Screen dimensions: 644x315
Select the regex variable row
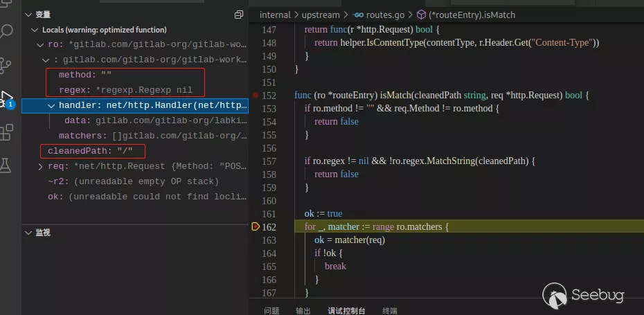pos(135,91)
